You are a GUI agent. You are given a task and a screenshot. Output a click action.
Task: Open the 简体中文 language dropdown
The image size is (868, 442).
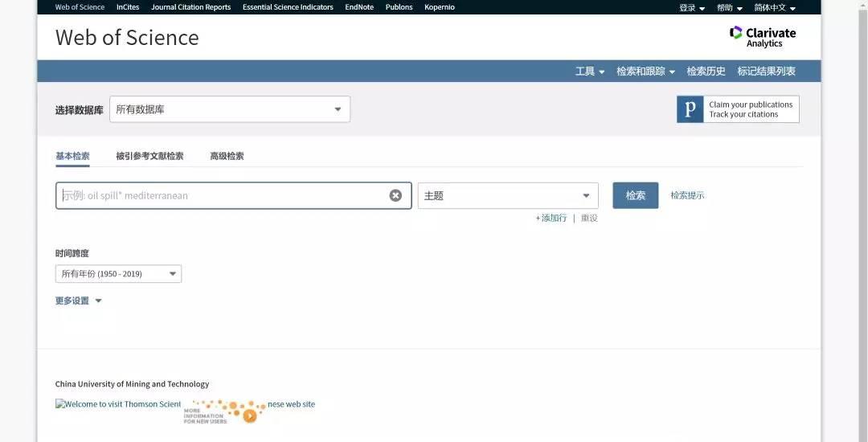tap(775, 8)
